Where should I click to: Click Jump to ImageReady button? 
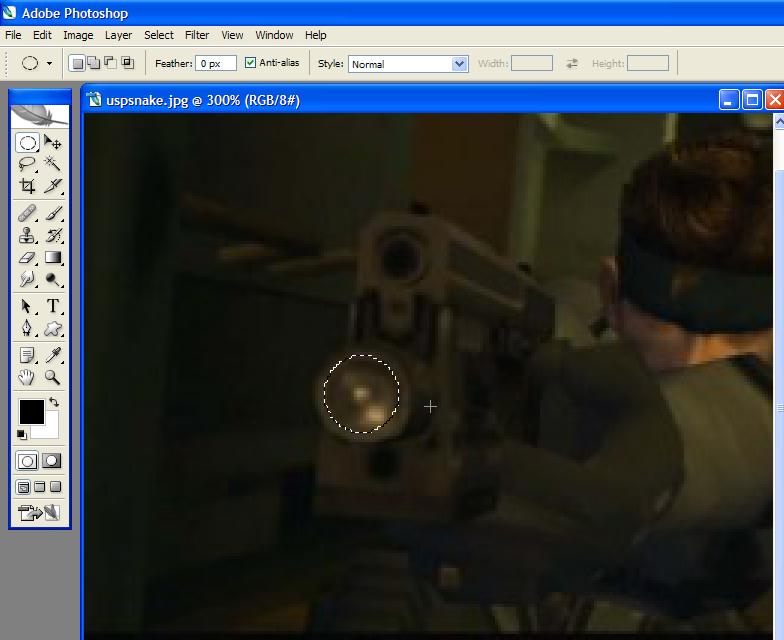coord(40,513)
